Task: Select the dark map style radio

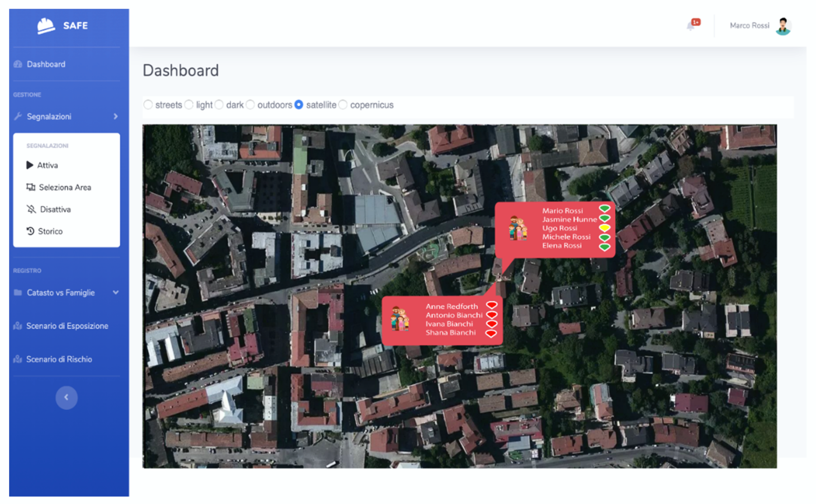Action: click(219, 105)
